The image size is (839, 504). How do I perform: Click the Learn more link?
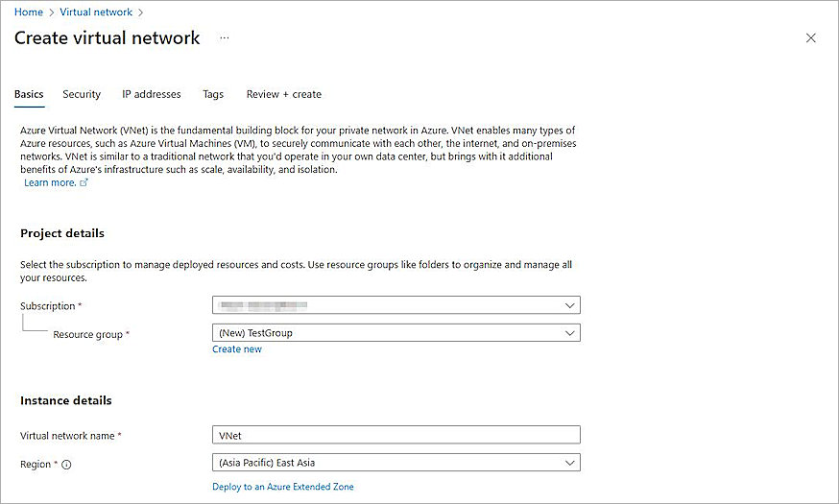tap(50, 182)
